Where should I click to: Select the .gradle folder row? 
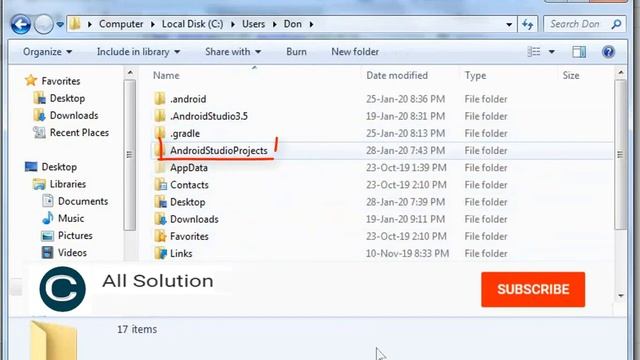pos(383,133)
